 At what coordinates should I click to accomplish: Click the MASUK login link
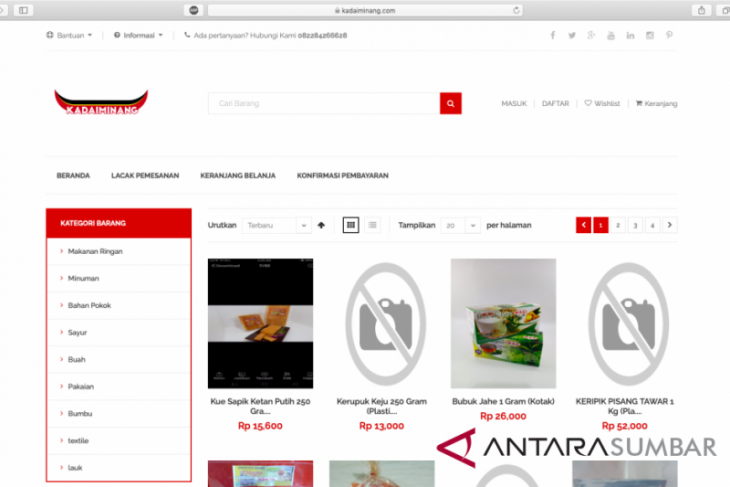(514, 103)
